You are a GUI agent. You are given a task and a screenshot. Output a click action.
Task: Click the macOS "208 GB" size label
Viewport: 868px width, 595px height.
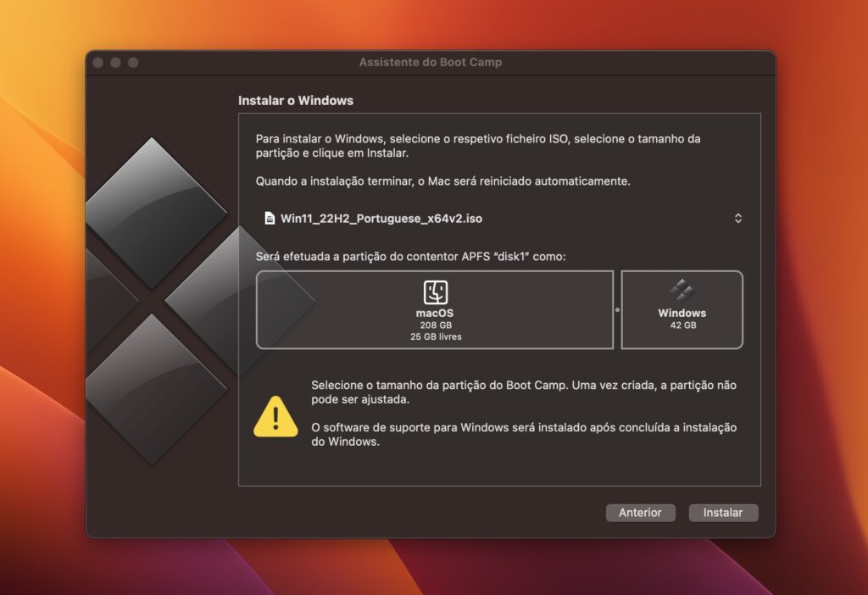[435, 325]
